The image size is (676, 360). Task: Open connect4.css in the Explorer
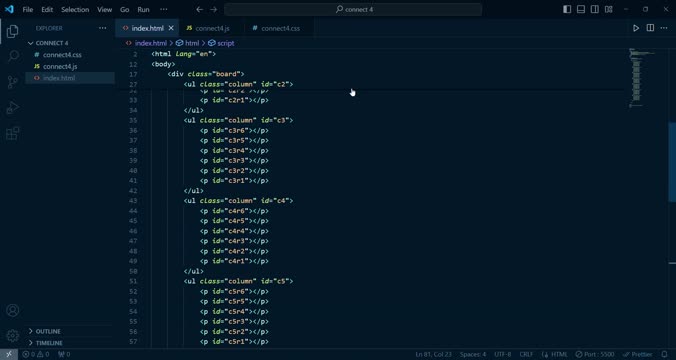(x=70, y=55)
